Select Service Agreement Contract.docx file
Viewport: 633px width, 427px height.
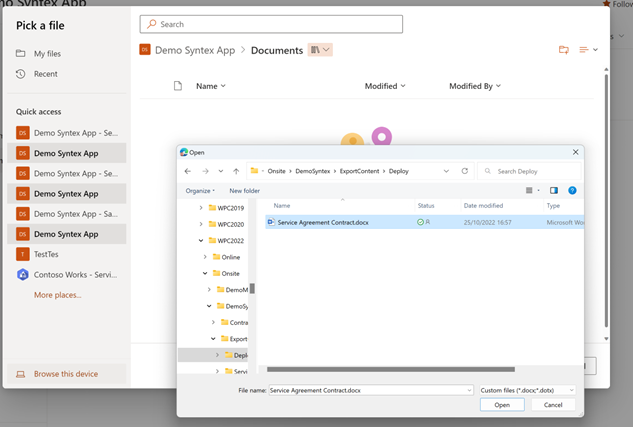(x=322, y=222)
